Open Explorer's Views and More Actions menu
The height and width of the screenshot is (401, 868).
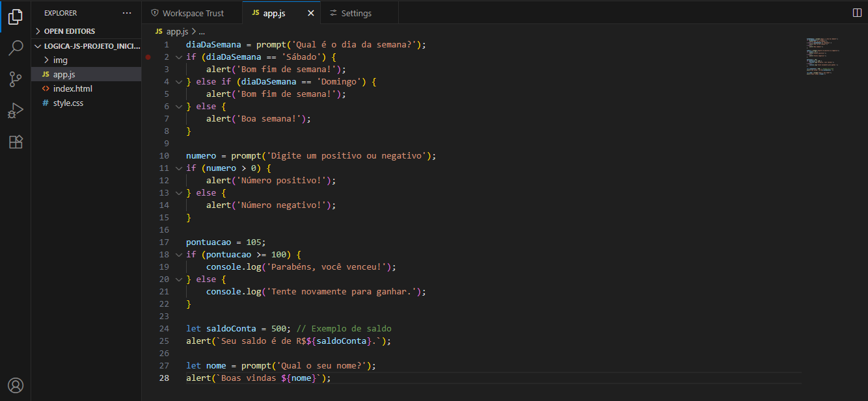(127, 13)
